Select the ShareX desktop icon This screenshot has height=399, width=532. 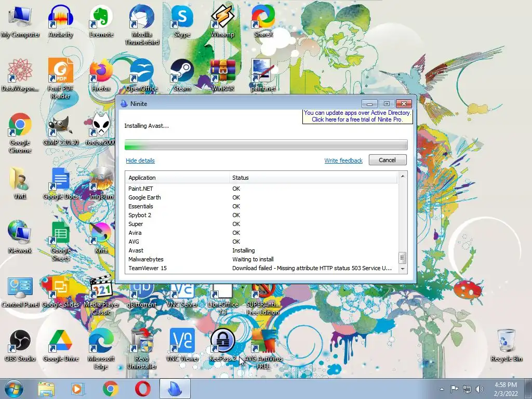tap(263, 21)
